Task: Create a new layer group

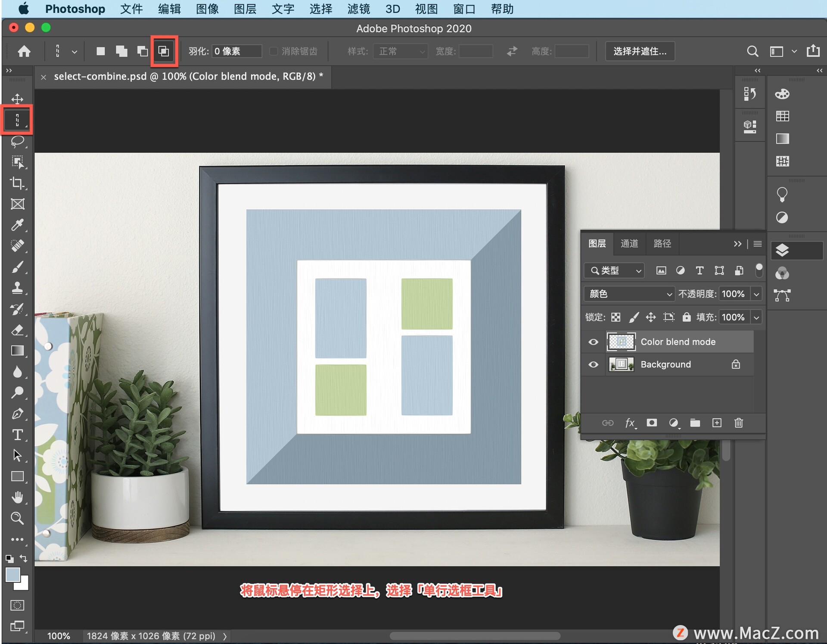Action: 695,423
